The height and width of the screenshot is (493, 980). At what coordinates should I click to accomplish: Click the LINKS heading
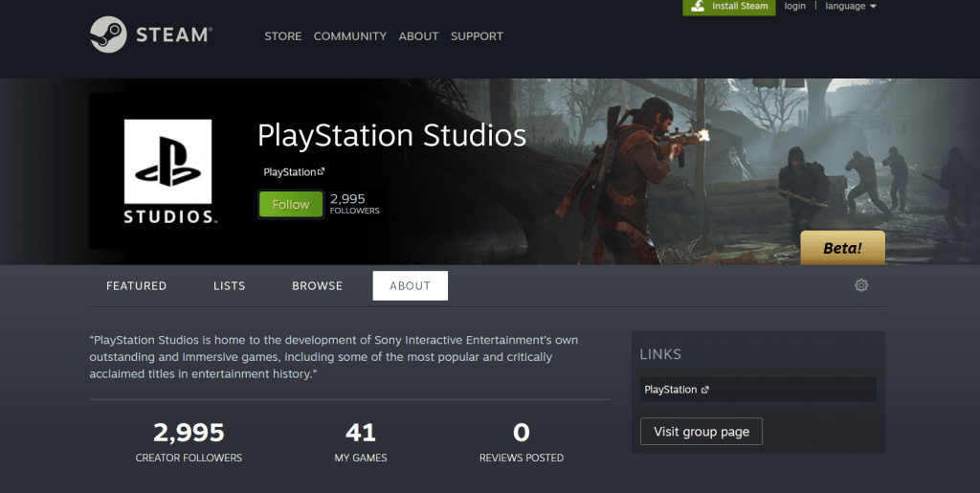point(660,354)
